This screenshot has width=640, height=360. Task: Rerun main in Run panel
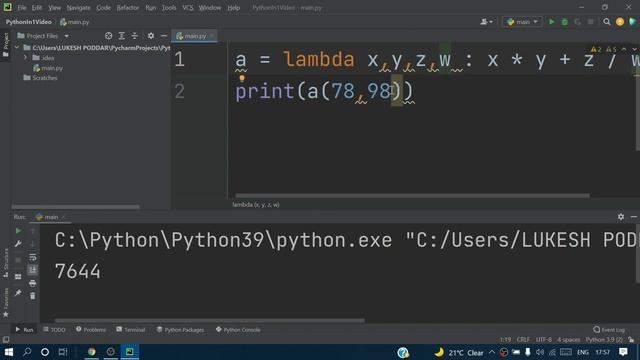click(x=18, y=231)
